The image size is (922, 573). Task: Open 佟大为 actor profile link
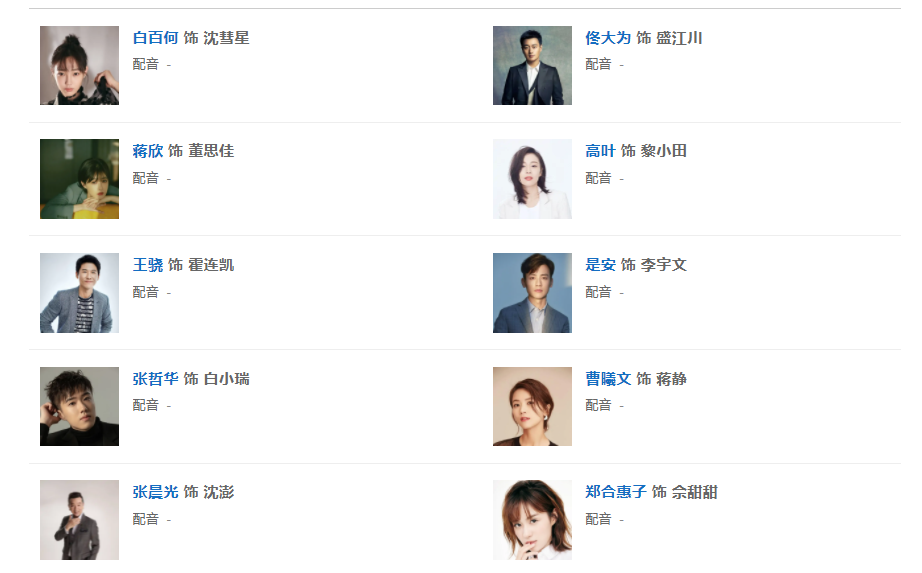(x=608, y=38)
